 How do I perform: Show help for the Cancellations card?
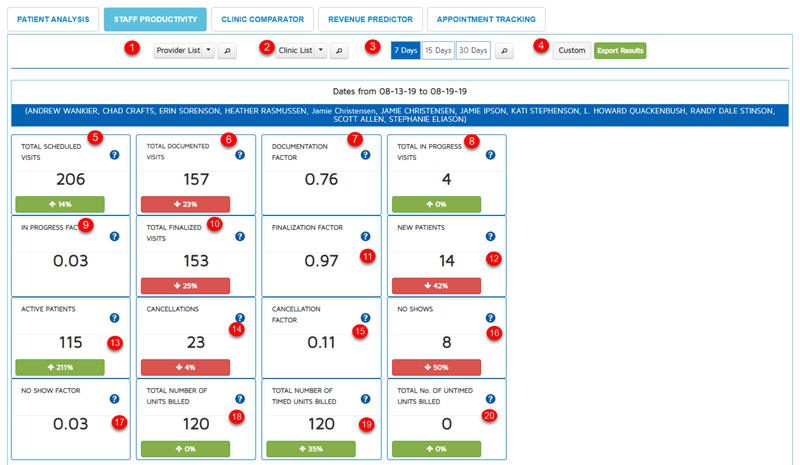click(239, 317)
